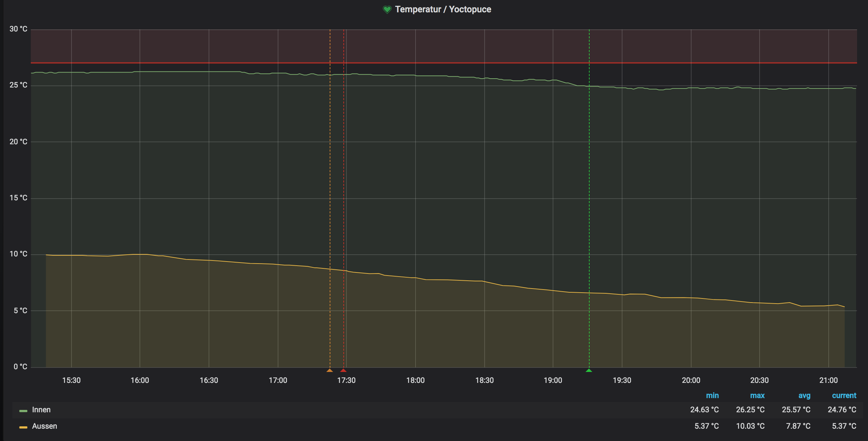Open color picker for Aussen yellow swatch
This screenshot has width=868, height=441.
pyautogui.click(x=23, y=427)
